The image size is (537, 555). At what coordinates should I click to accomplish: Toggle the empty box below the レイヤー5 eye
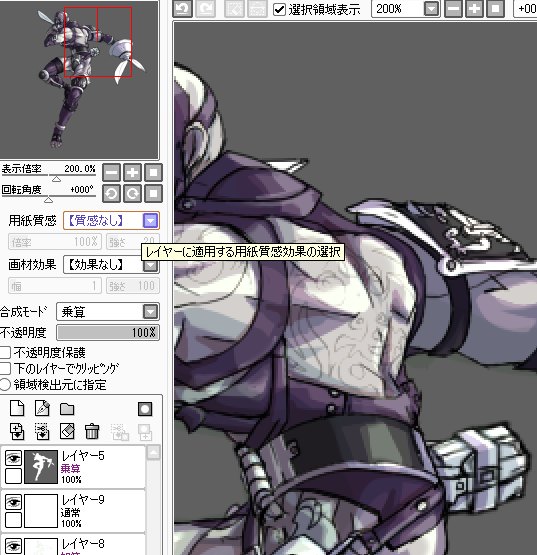coord(13,476)
